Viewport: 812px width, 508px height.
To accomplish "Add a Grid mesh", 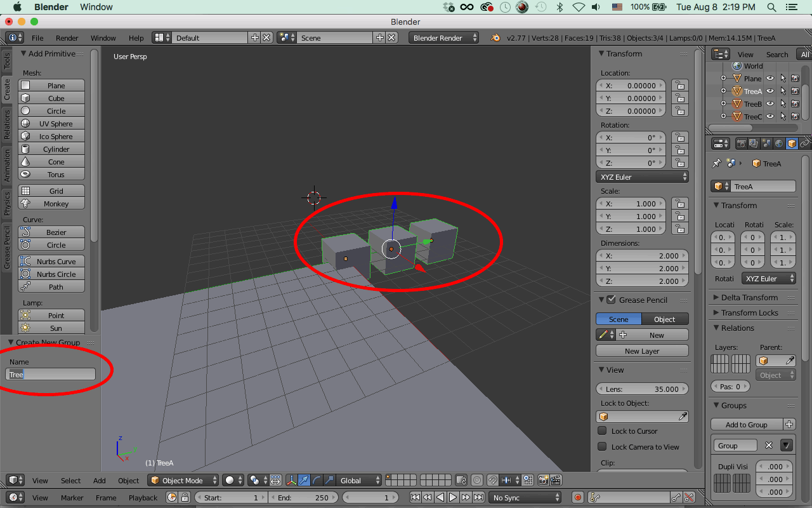I will (51, 190).
